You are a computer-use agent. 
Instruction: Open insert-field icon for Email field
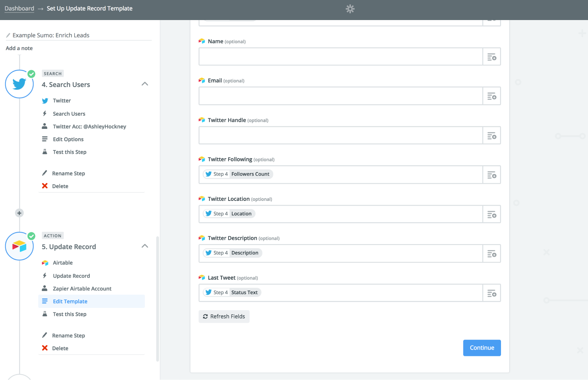492,96
